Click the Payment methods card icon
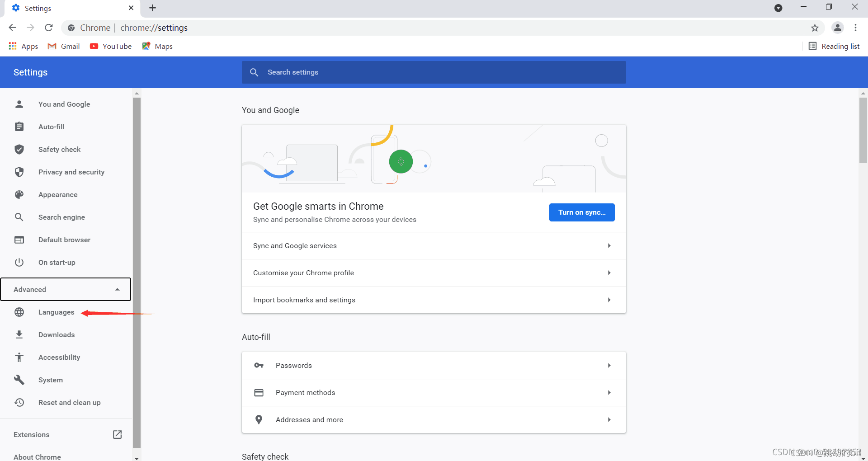Viewport: 868px width, 461px height. pos(259,392)
